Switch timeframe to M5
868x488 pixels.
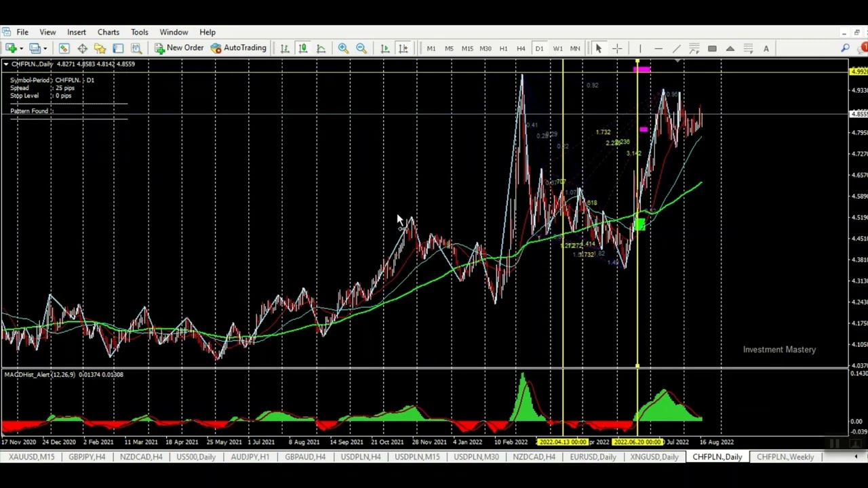click(449, 48)
